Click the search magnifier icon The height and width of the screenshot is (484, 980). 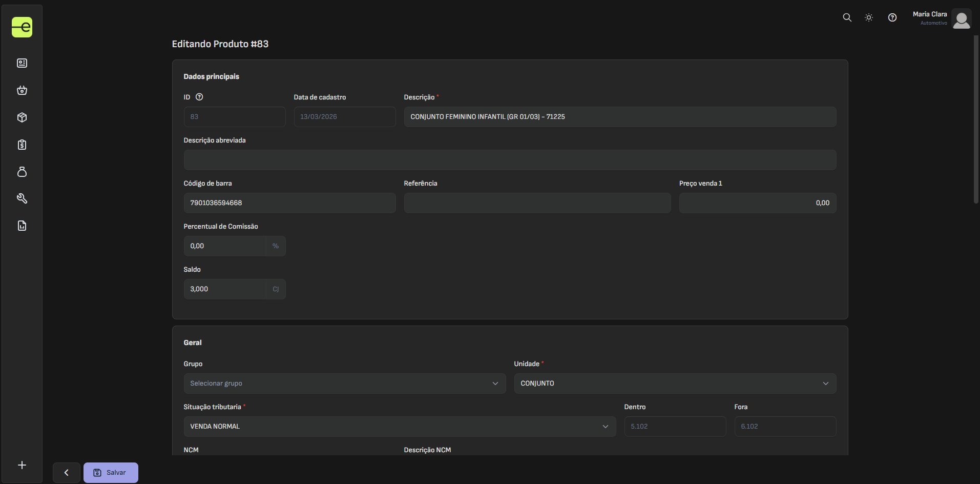(x=847, y=17)
